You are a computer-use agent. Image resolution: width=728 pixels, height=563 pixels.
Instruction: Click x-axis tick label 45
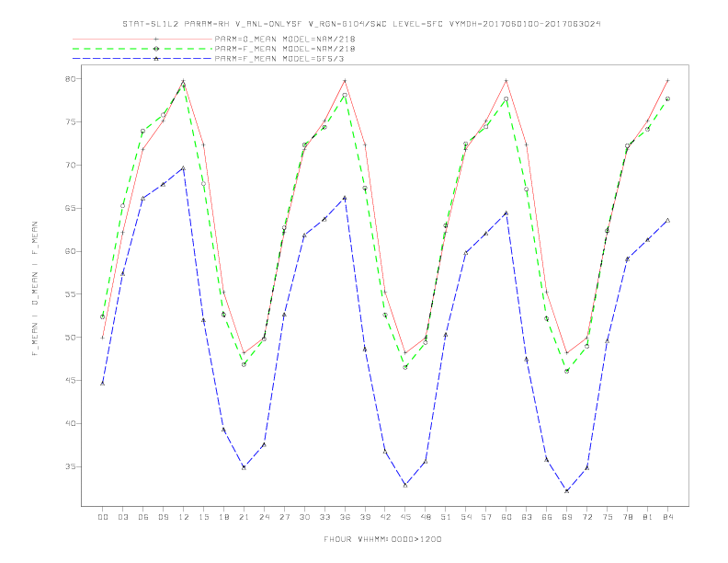pos(405,517)
